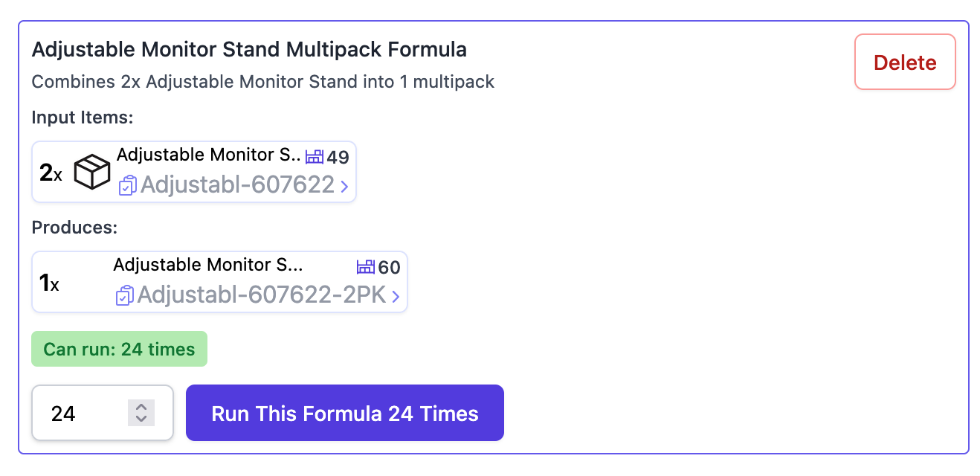Click the 1x quantity in the Produces card
The width and height of the screenshot is (980, 476).
(49, 283)
